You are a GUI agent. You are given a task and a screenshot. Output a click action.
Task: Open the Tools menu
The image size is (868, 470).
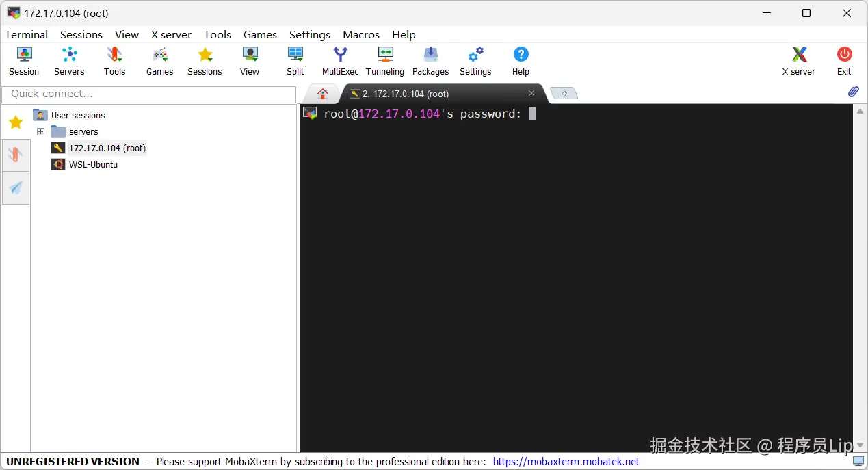pos(218,34)
